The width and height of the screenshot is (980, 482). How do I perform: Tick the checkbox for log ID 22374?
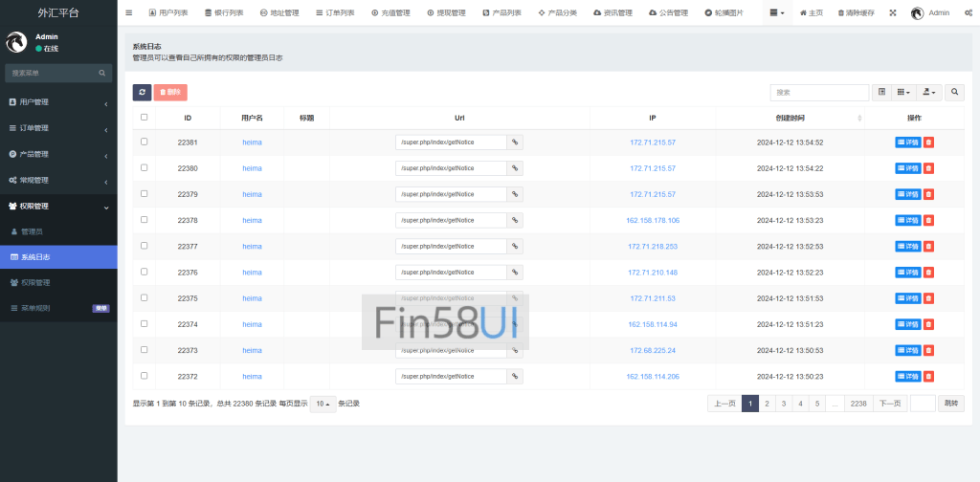click(x=145, y=324)
